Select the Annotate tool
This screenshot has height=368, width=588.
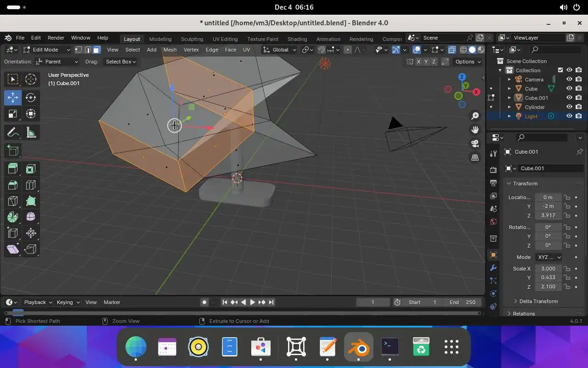pos(13,133)
